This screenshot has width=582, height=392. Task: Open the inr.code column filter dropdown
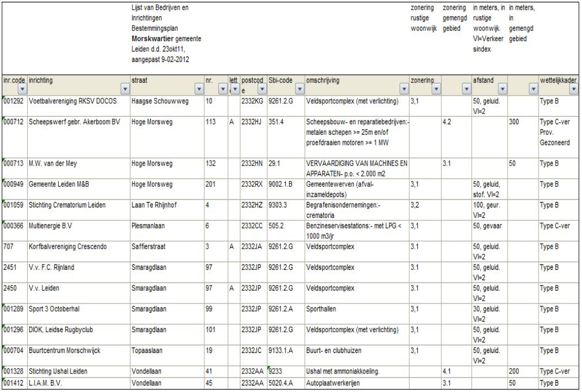point(22,89)
